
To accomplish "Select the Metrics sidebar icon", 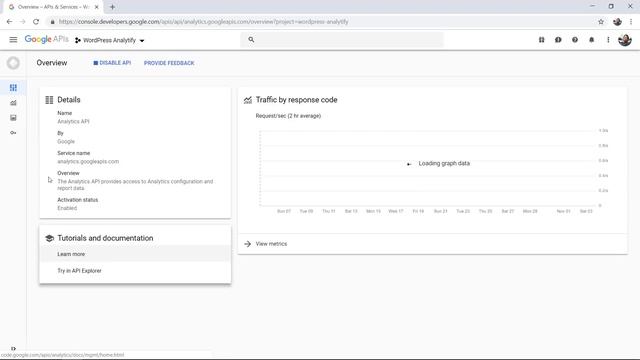I will coord(13,103).
